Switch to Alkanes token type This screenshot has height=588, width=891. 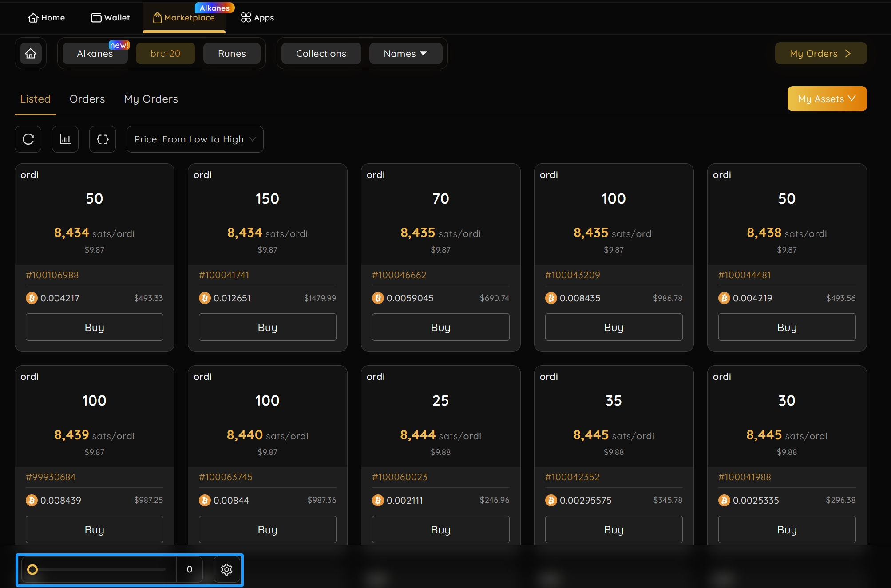95,54
